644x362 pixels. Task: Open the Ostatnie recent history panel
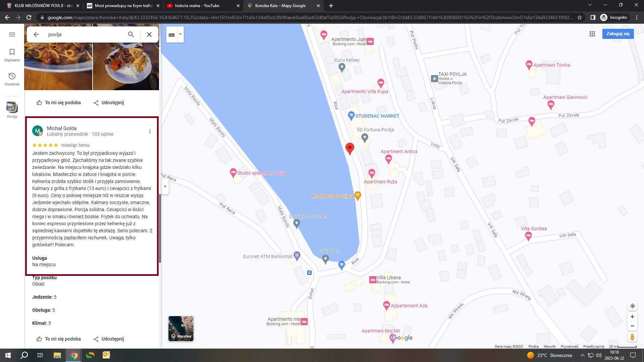coord(12,79)
